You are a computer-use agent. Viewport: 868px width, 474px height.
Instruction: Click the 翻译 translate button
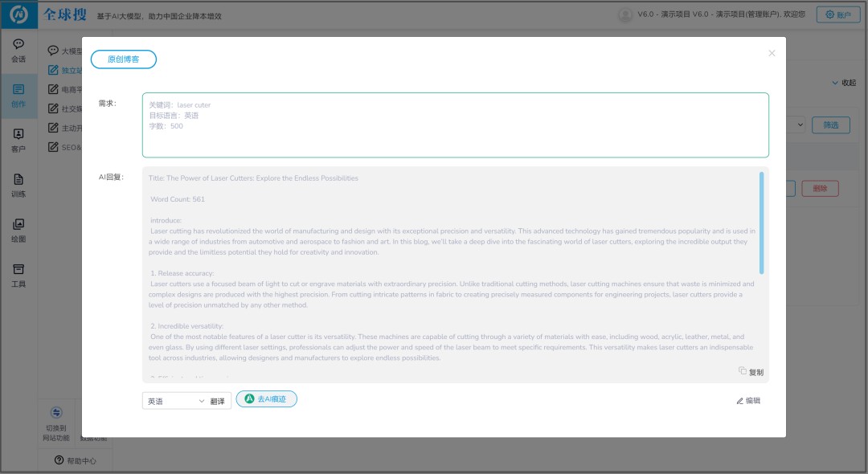click(218, 401)
